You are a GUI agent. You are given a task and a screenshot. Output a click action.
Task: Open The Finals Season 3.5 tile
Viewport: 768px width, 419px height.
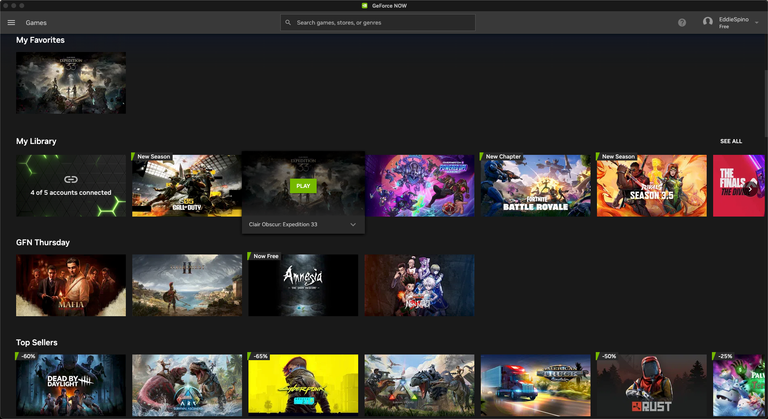click(651, 186)
